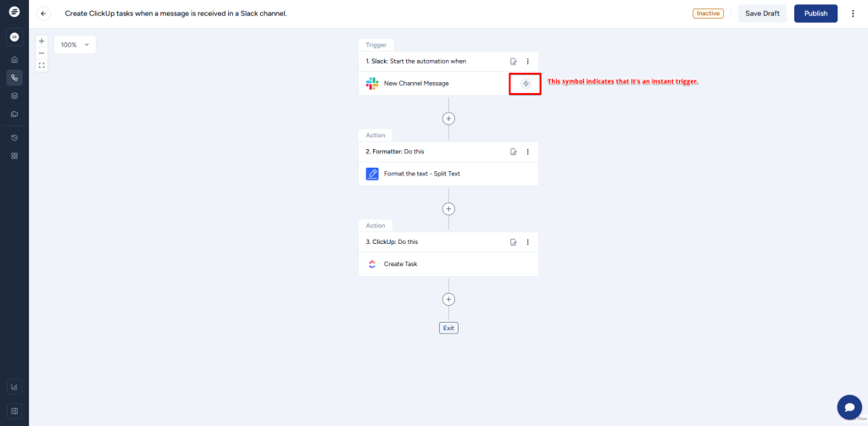Zoom out of the canvas with the minus button

[42, 53]
